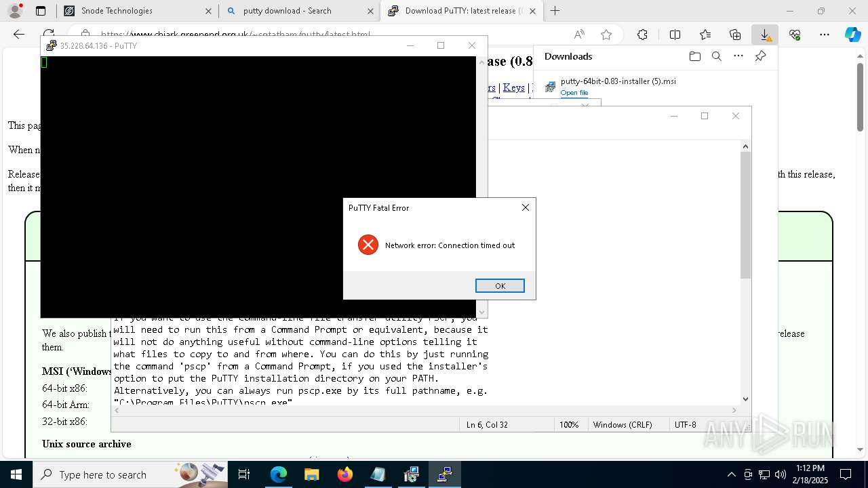Screen dimensions: 868x488
Task: Open the Extensions menu
Action: 642,35
